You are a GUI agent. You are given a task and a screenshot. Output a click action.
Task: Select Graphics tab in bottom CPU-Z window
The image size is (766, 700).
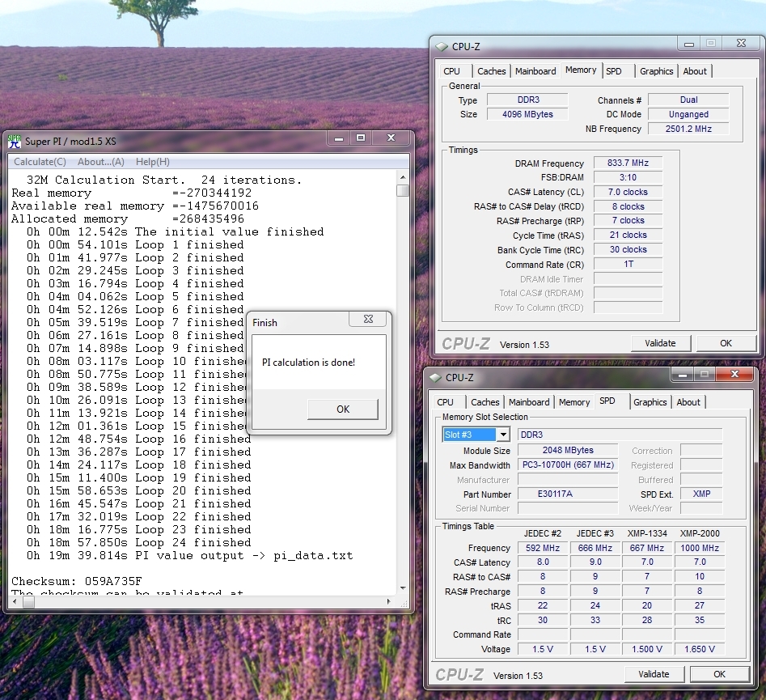[650, 402]
